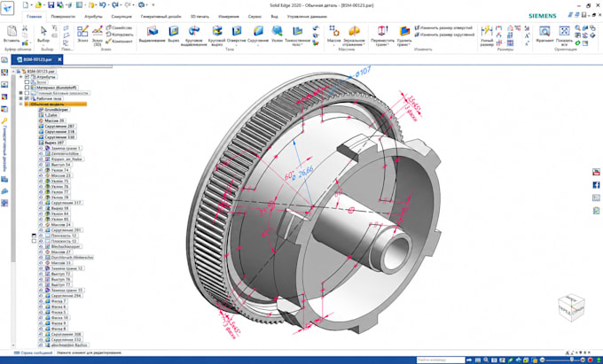The width and height of the screenshot is (603, 364).
Task: Expand the base reference planes node
Action: click(x=21, y=93)
